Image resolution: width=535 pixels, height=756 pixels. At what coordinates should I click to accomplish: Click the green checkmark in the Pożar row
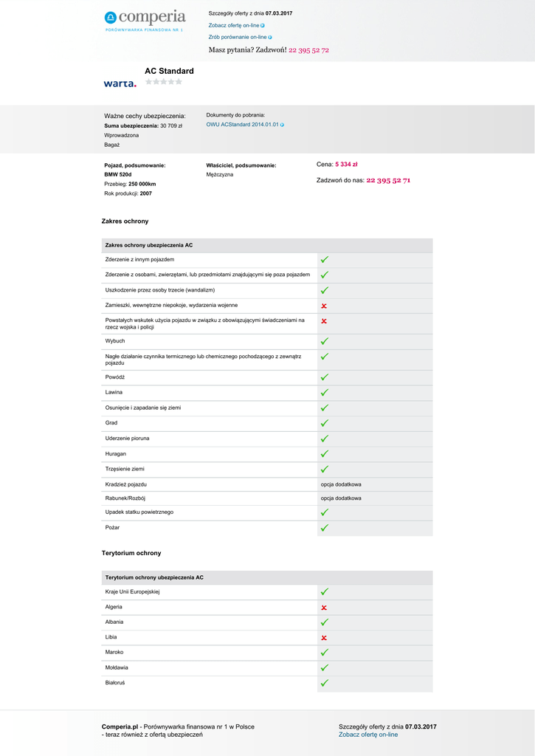(x=325, y=528)
